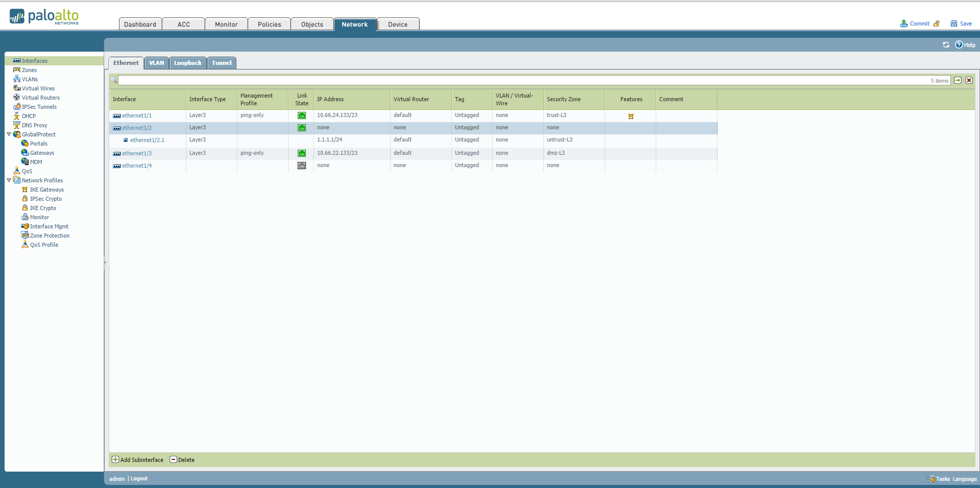Open the ethernet1/2.1 subinterface link
980x488 pixels.
click(147, 140)
